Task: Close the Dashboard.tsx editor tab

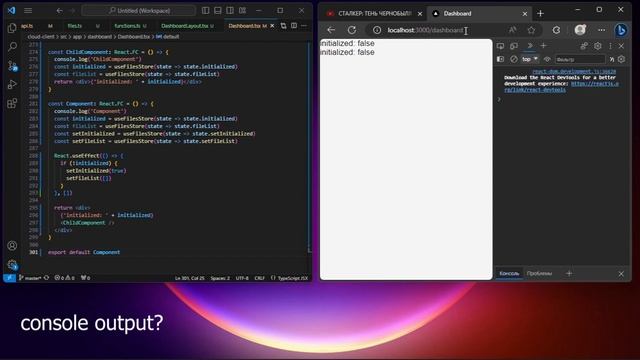Action: [x=272, y=26]
